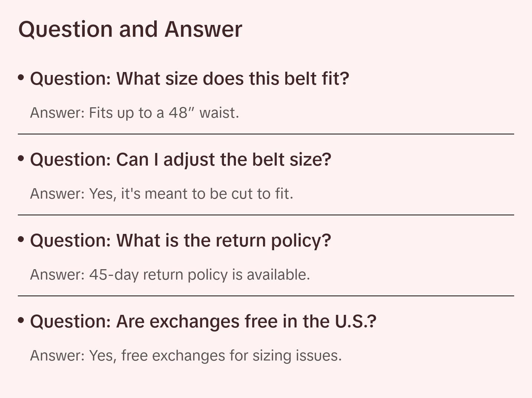Select the answer "Yes, free exchanges for sizing issues."
The width and height of the screenshot is (532, 398).
pos(186,356)
